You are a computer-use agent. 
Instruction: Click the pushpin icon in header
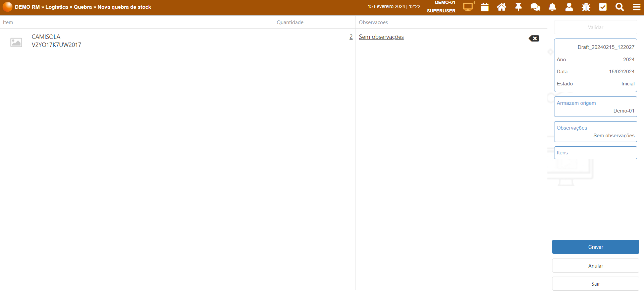point(519,7)
